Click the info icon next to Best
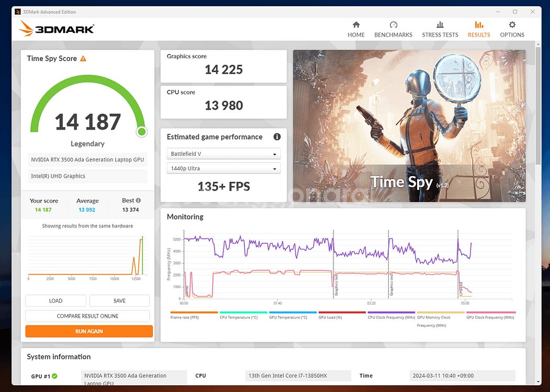Image resolution: width=550 pixels, height=392 pixels. (138, 200)
